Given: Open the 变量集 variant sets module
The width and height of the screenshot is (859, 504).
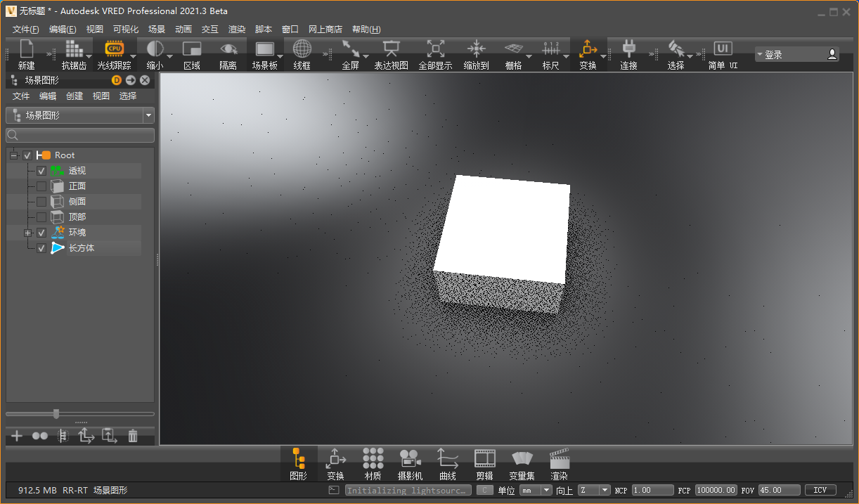Looking at the screenshot, I should pyautogui.click(x=522, y=459).
